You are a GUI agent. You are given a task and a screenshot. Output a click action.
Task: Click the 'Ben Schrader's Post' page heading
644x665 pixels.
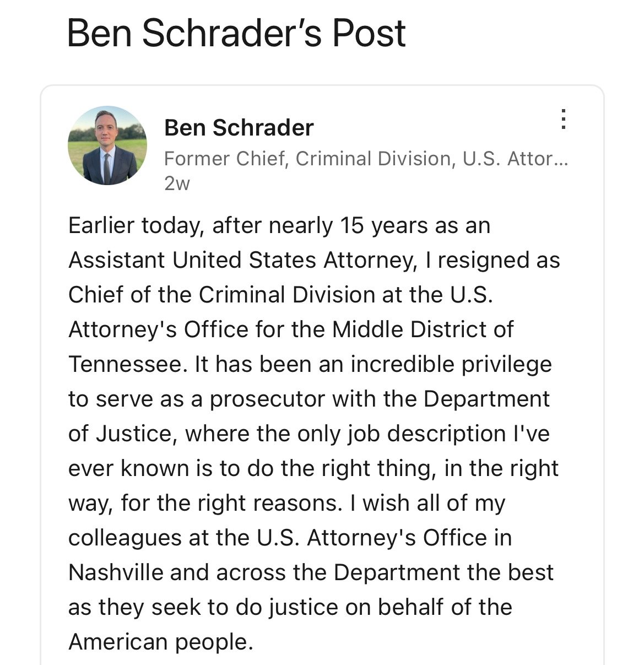(x=236, y=33)
